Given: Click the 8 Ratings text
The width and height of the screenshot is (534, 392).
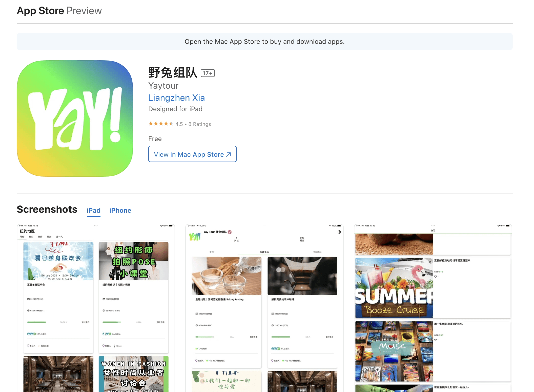Looking at the screenshot, I should 199,124.
